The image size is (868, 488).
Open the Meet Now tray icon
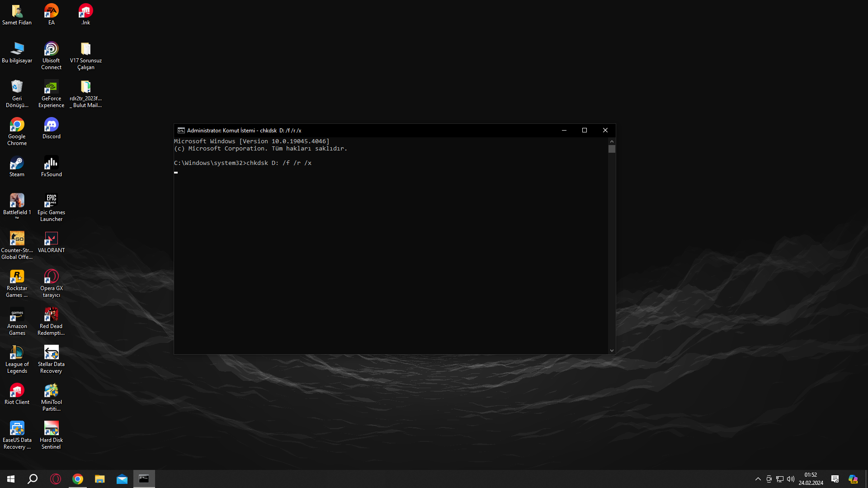(x=769, y=479)
